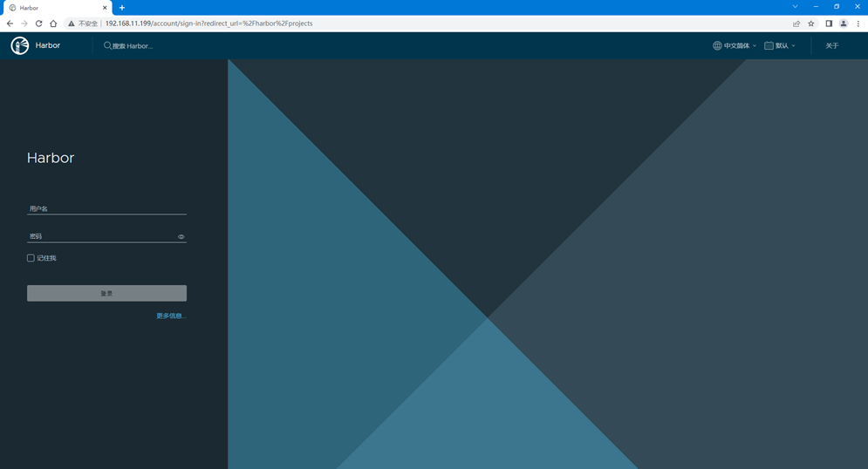868x469 pixels.
Task: Select the Harbor browser tab
Action: 58,8
